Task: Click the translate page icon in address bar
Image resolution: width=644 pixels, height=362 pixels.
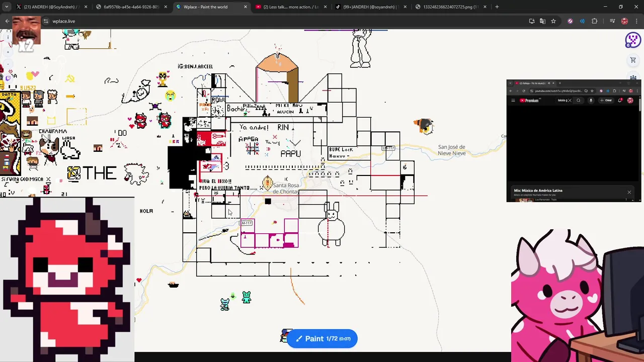Action: 542,21
